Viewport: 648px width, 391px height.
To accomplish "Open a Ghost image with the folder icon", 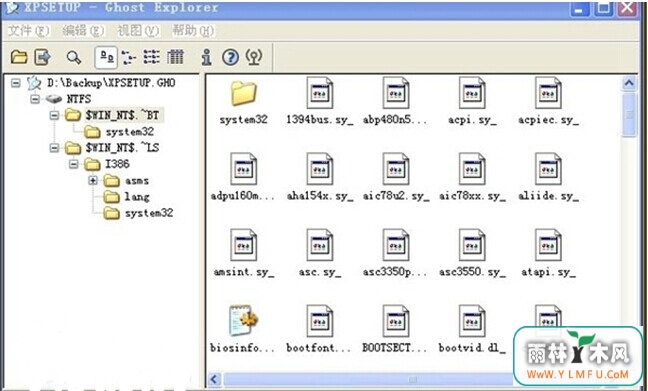I will (19, 57).
